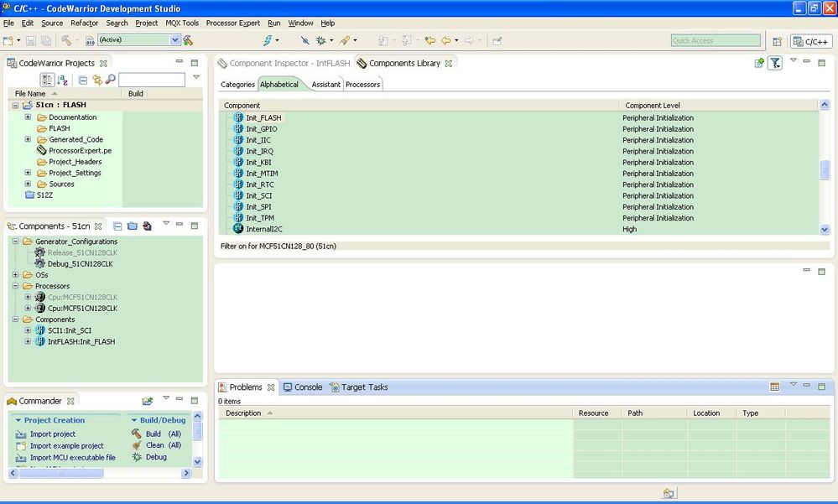Collapse the Project Creation section in Commander

tap(18, 421)
